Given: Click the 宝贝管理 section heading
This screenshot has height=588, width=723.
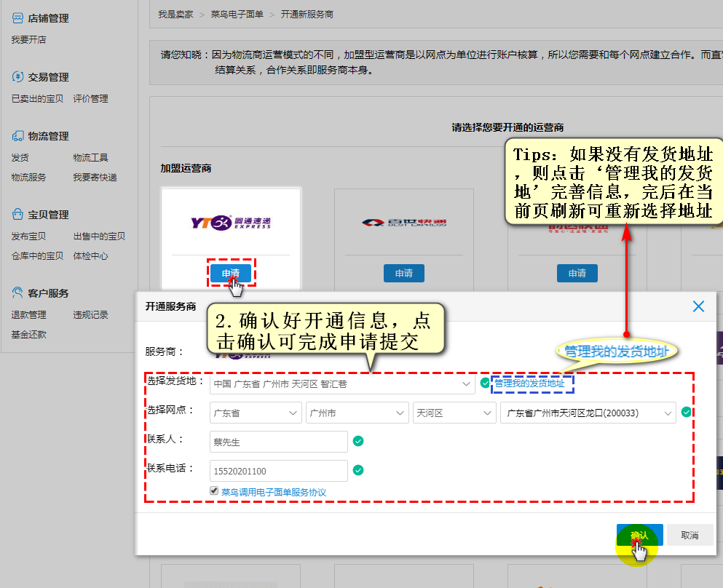Looking at the screenshot, I should coord(48,215).
